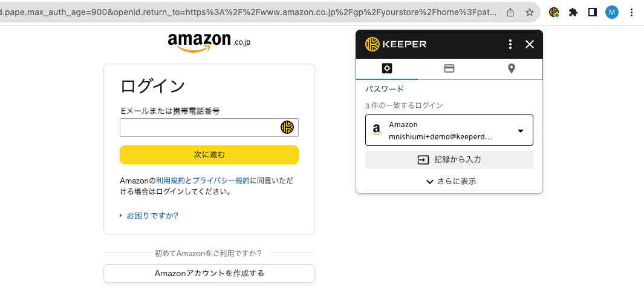Open Keeper popup three-dot menu
This screenshot has width=644, height=298.
pos(510,44)
